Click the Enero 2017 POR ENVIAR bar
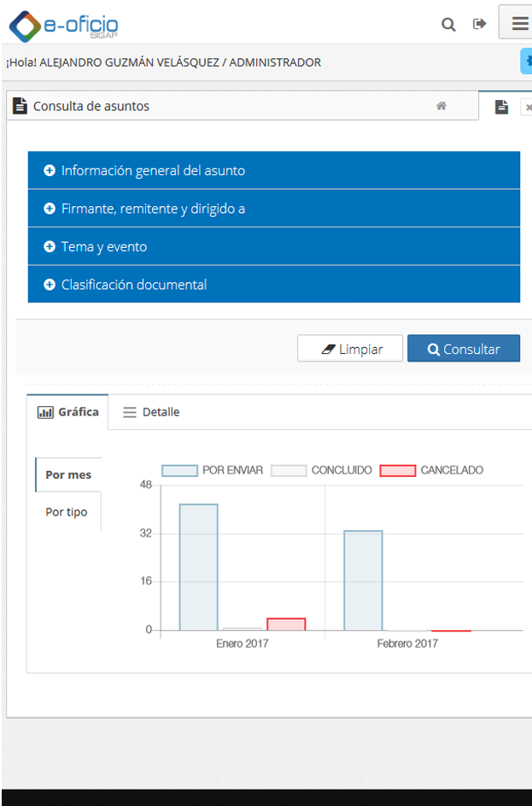The width and height of the screenshot is (532, 806). coord(199,567)
